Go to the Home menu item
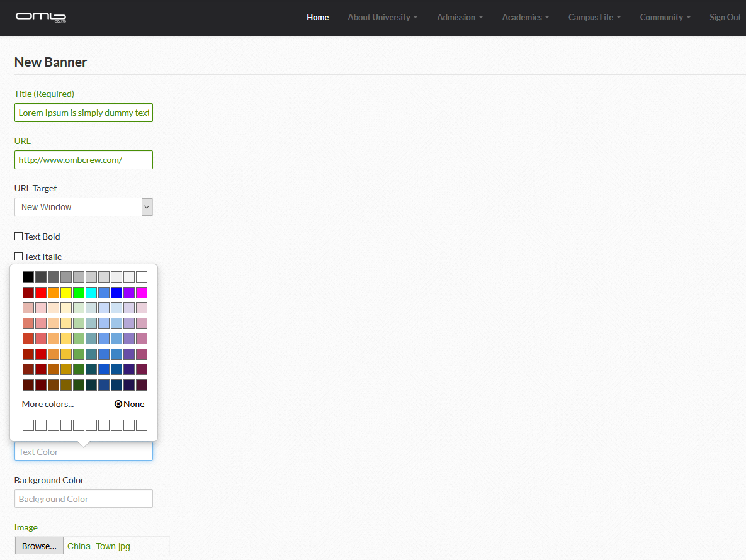The height and width of the screenshot is (560, 746). pos(317,17)
